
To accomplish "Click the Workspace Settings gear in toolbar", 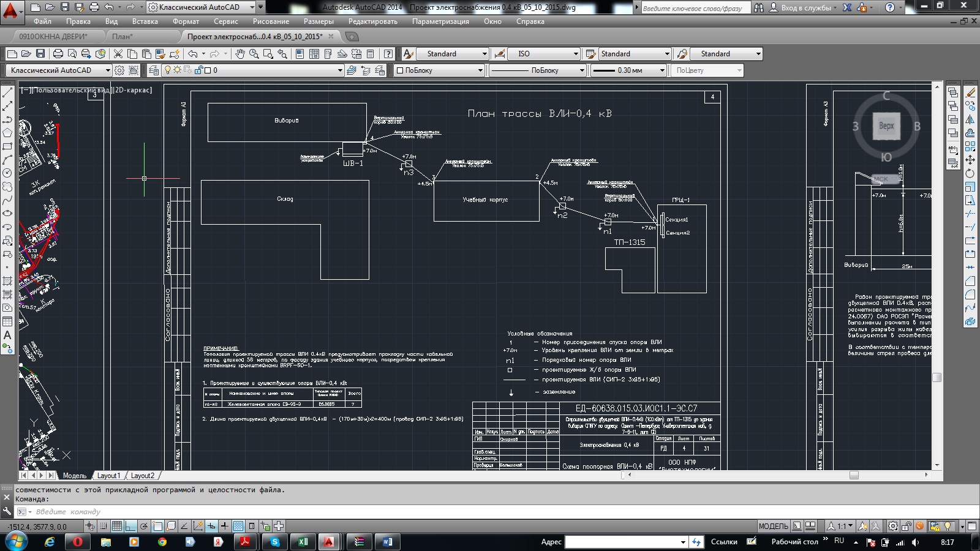I will point(119,70).
